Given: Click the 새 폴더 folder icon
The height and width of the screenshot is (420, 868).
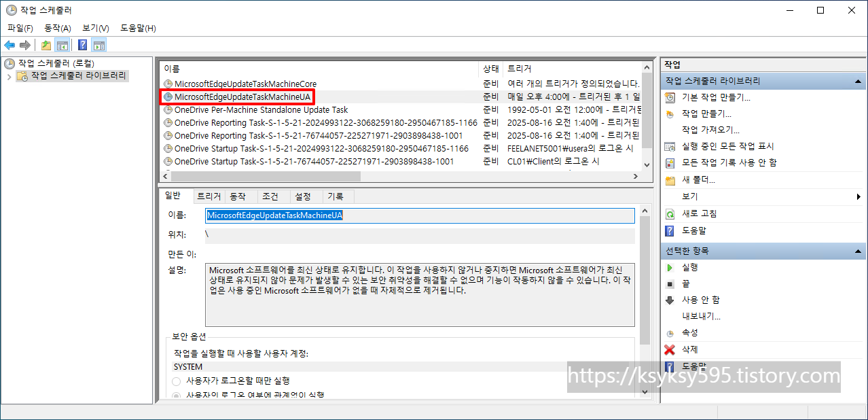Looking at the screenshot, I should 670,181.
